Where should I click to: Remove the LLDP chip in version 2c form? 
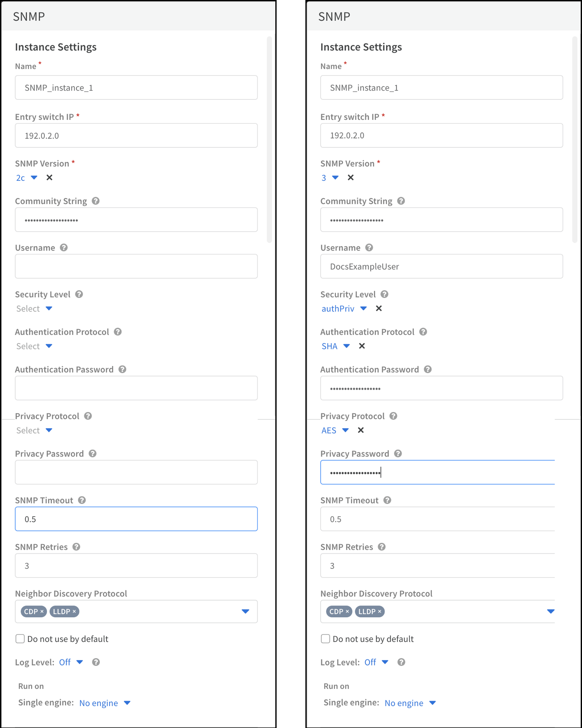point(74,611)
